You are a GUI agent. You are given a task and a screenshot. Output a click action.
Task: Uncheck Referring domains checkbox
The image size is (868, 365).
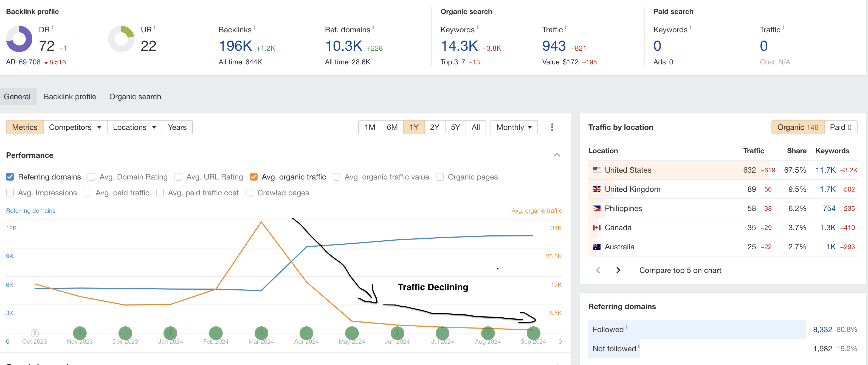point(10,177)
